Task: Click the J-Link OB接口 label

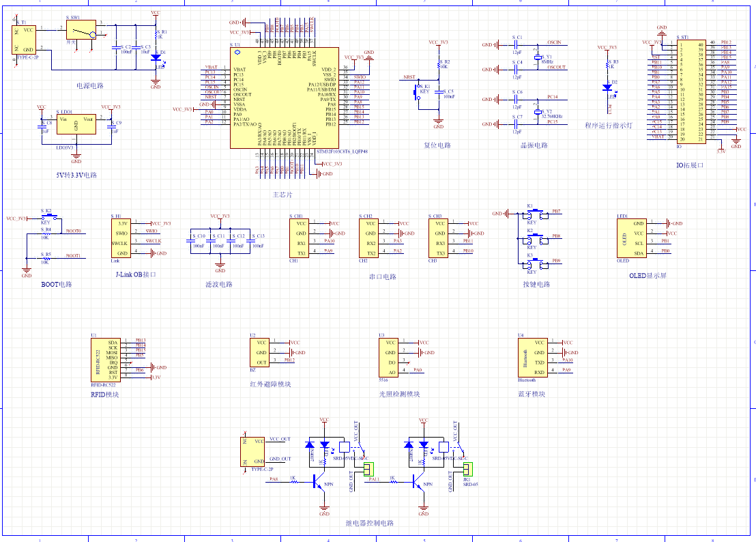Action: 136,274
